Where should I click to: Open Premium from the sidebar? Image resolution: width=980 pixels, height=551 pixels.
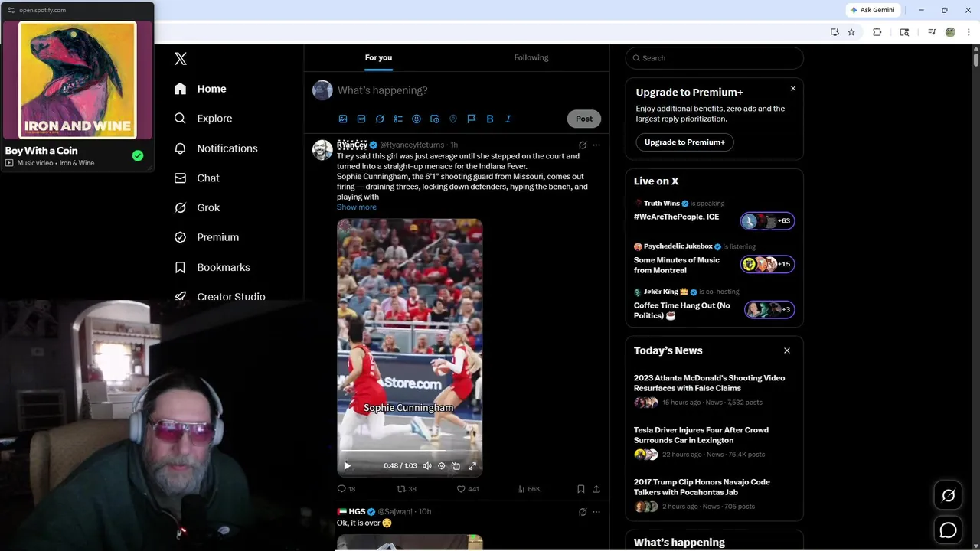pyautogui.click(x=207, y=237)
